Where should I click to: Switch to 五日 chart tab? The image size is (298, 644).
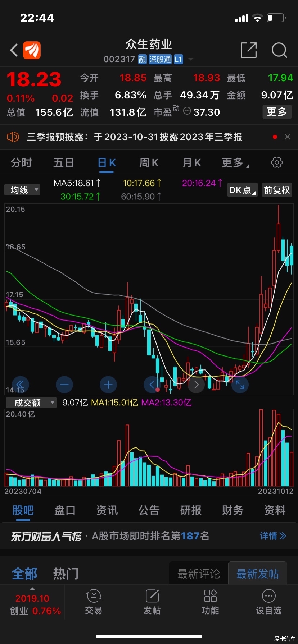64,163
